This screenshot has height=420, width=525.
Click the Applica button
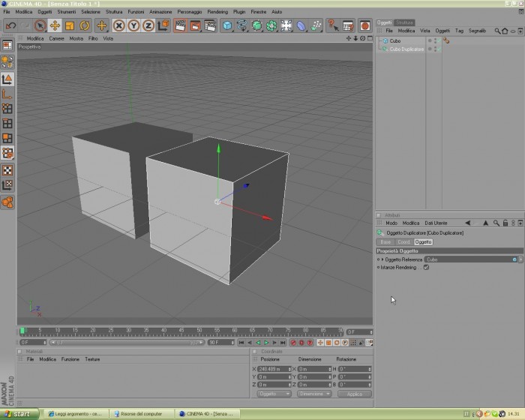tap(355, 394)
